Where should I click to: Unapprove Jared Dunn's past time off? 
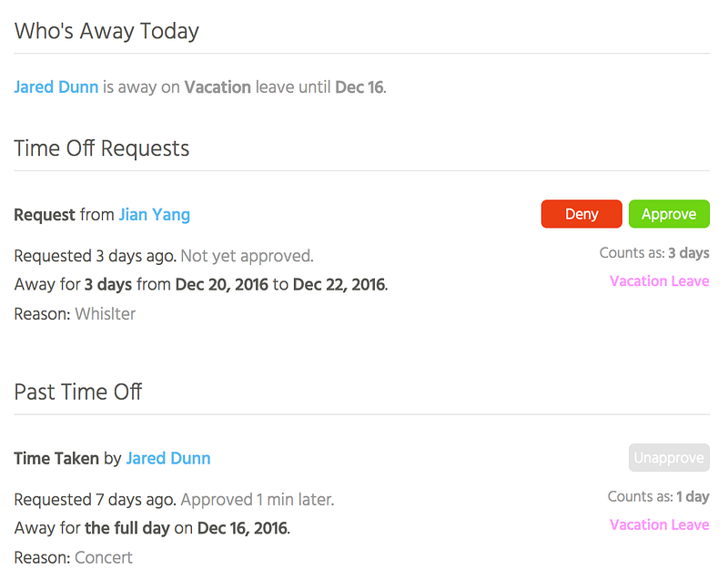coord(669,458)
